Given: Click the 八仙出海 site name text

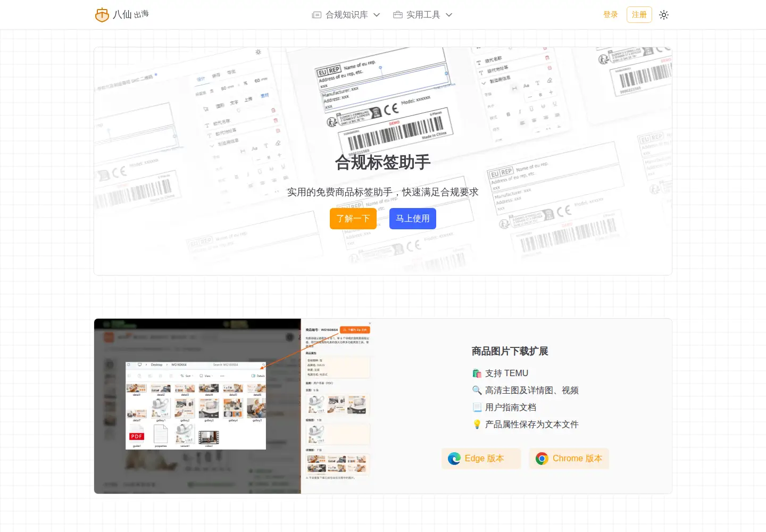Looking at the screenshot, I should click(x=131, y=14).
